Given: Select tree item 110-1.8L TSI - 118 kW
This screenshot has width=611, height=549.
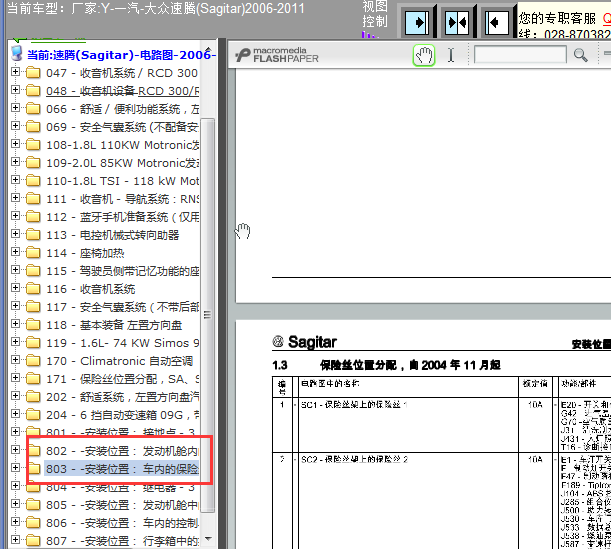Looking at the screenshot, I should 122,181.
